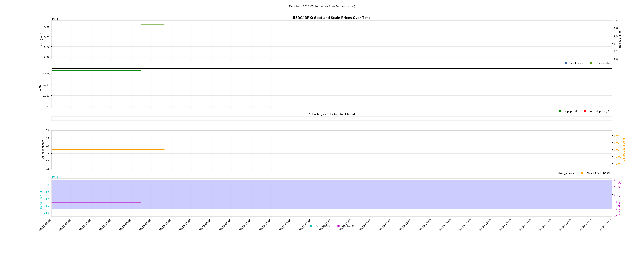This screenshot has width=644, height=255.
Task: Select the 'spot price' legend label
Action: point(577,63)
